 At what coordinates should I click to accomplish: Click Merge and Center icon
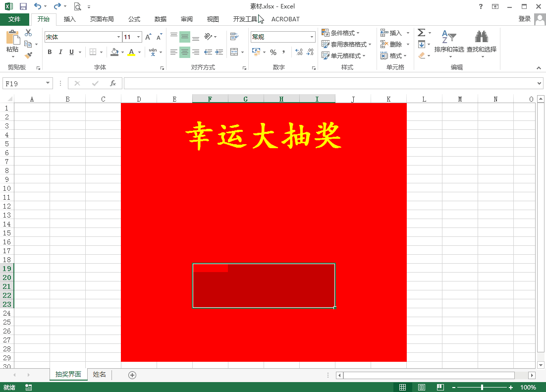pyautogui.click(x=234, y=52)
